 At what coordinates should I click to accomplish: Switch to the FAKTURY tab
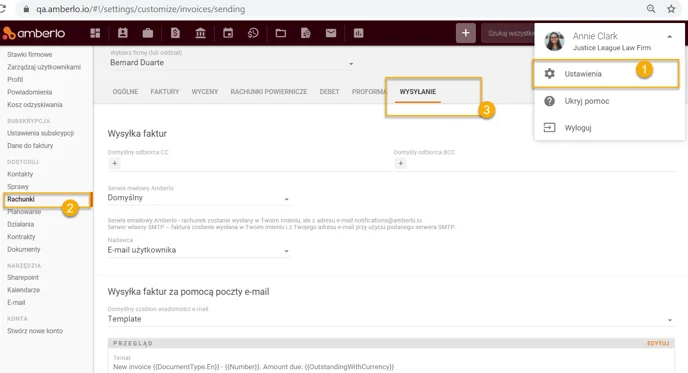click(x=165, y=92)
